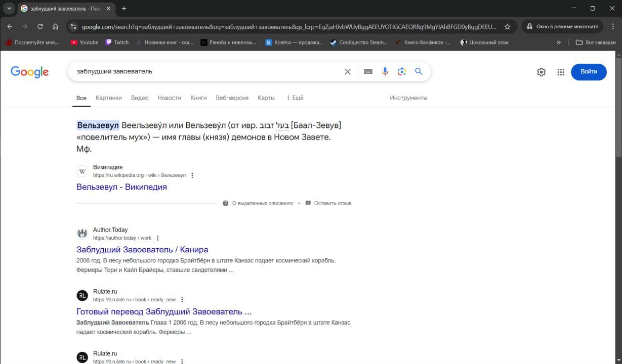
Task: Open the Google apps grid
Action: pyautogui.click(x=561, y=72)
